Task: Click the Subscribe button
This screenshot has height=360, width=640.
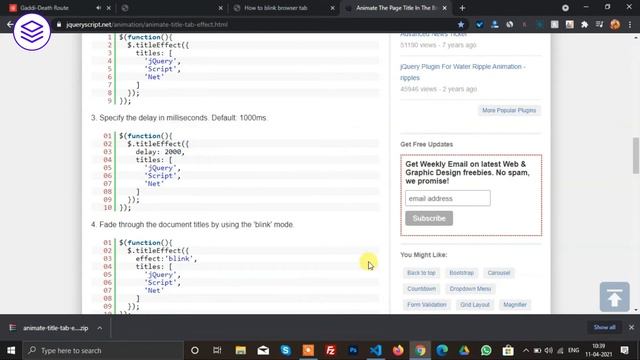Action: coord(429,218)
